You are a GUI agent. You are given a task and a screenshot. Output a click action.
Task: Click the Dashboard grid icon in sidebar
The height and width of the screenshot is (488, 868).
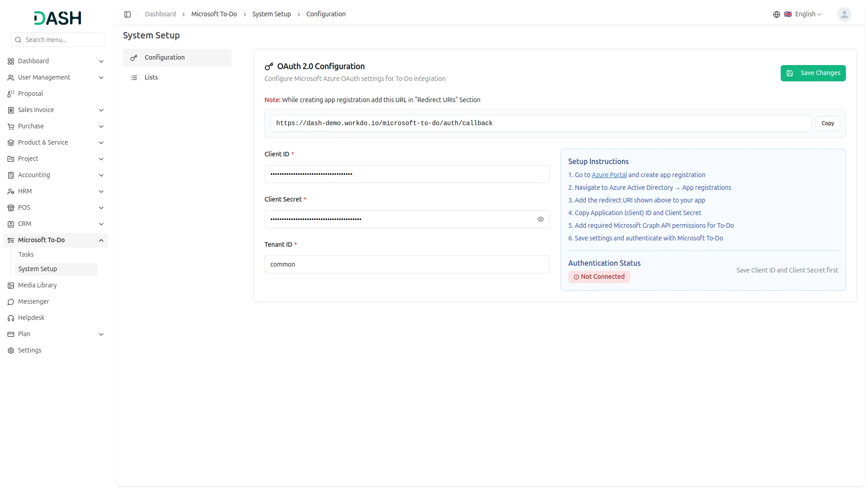(11, 61)
